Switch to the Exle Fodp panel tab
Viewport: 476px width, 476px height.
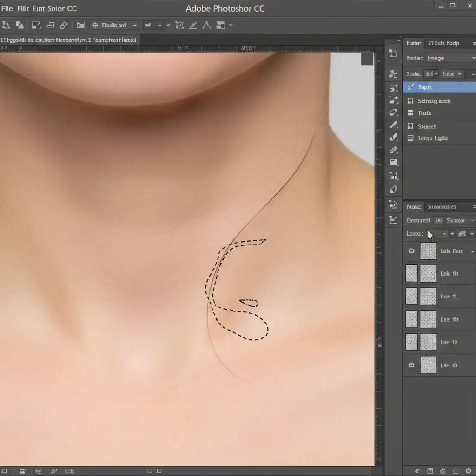443,43
